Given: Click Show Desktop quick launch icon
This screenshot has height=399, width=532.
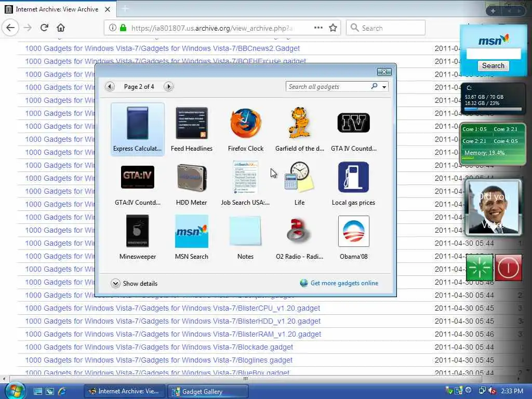Looking at the screenshot, I should pos(37,391).
